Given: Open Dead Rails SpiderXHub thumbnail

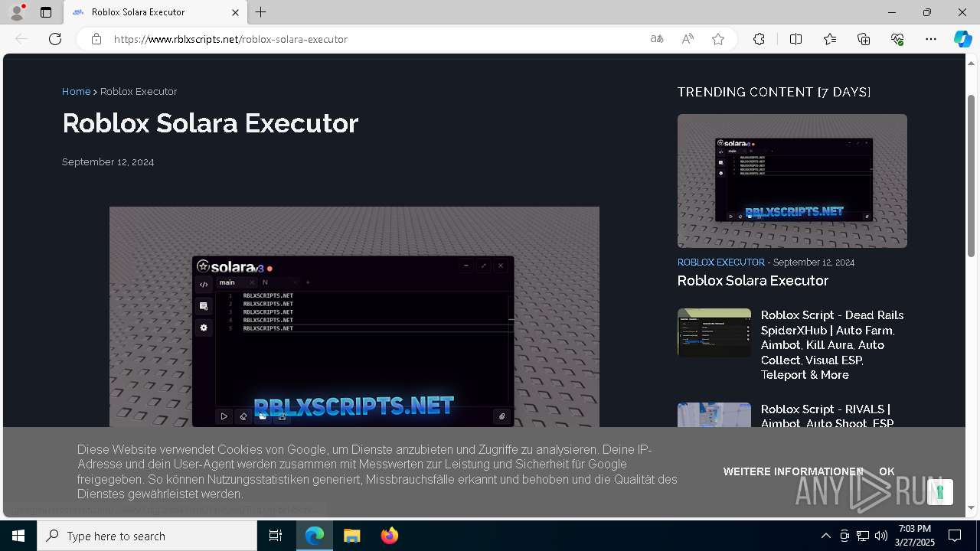Looking at the screenshot, I should 714,333.
